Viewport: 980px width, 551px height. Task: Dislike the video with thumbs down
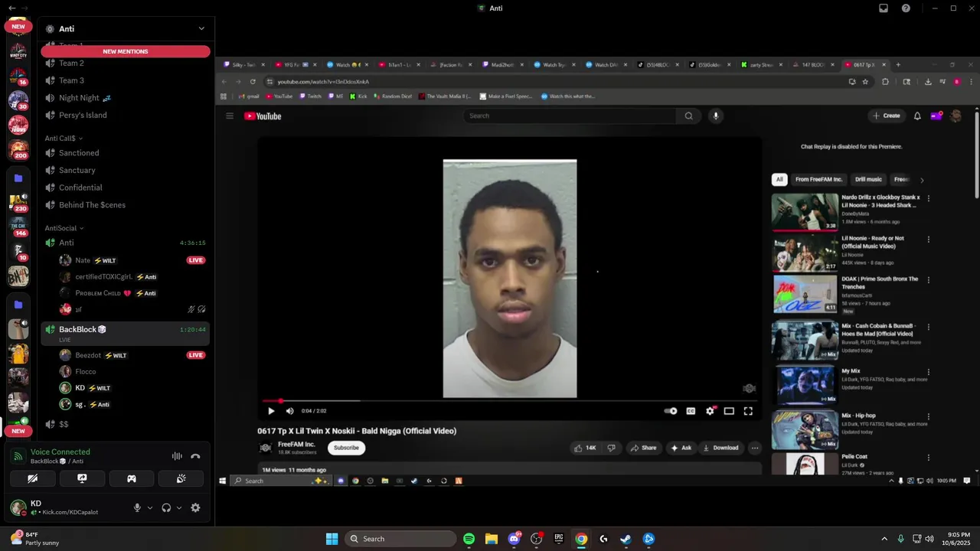[x=611, y=448]
